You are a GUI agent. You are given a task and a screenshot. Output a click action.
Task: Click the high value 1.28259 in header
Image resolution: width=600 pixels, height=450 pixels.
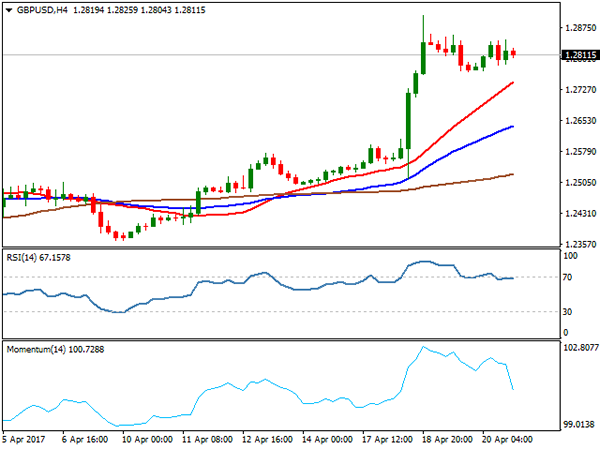click(122, 10)
